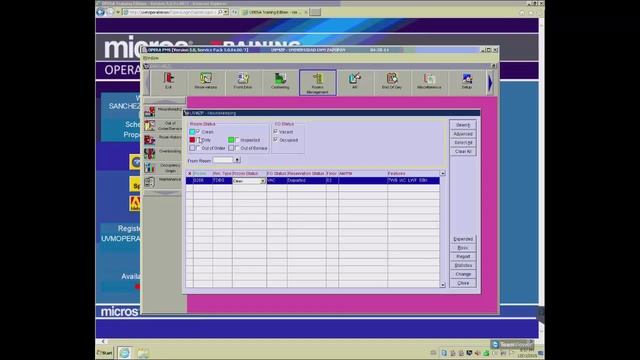Screen dimensions: 640x360
Task: Click the cyan Clean color swatch
Action: tap(192, 132)
